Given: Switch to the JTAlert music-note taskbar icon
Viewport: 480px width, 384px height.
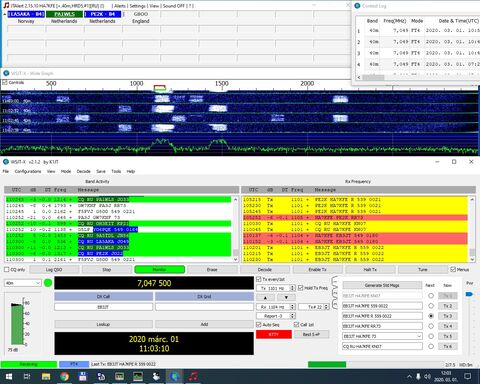Looking at the screenshot, I should [193, 377].
